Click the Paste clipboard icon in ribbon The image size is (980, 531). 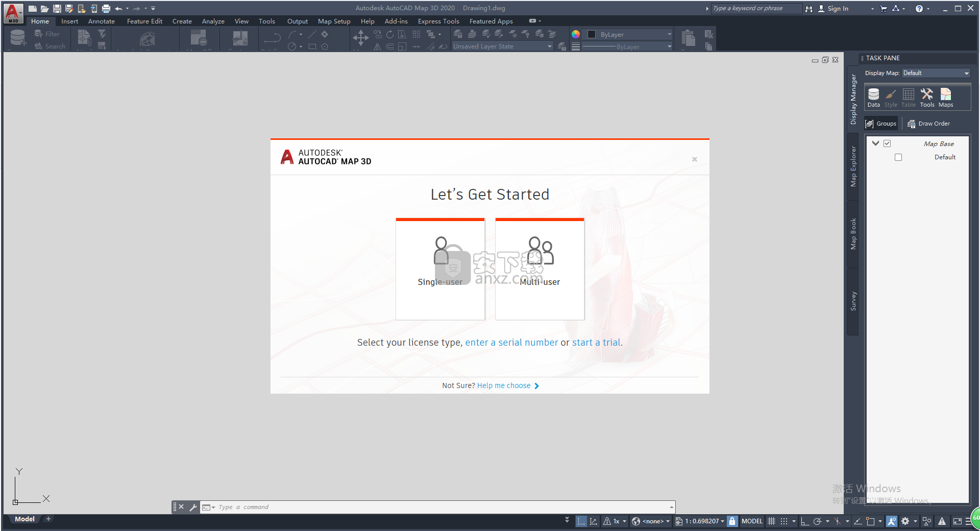(688, 38)
